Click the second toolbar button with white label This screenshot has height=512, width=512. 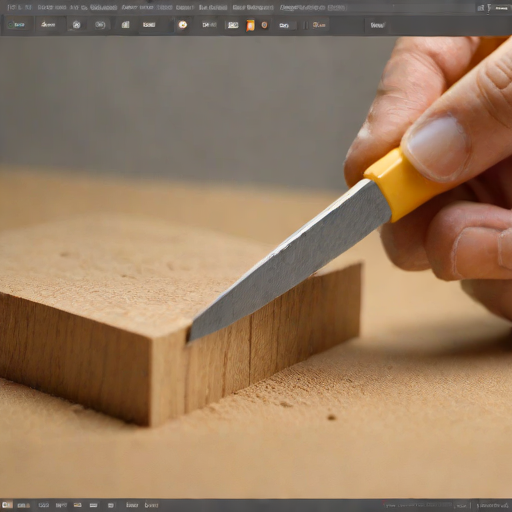coord(48,25)
